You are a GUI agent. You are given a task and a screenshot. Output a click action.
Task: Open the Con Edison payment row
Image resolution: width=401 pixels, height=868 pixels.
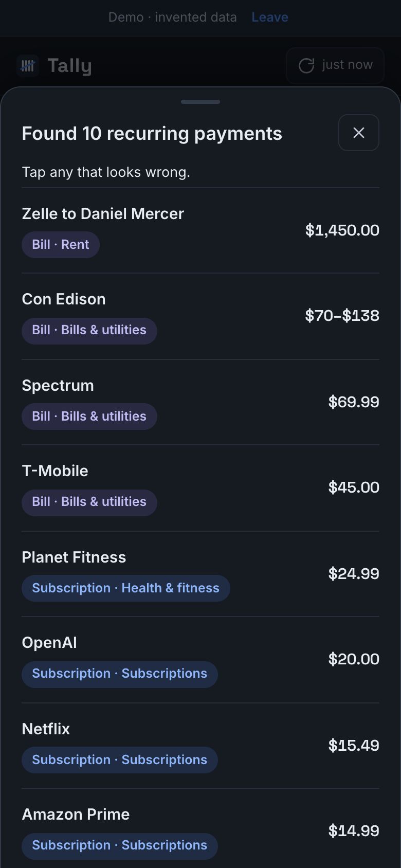click(x=200, y=316)
